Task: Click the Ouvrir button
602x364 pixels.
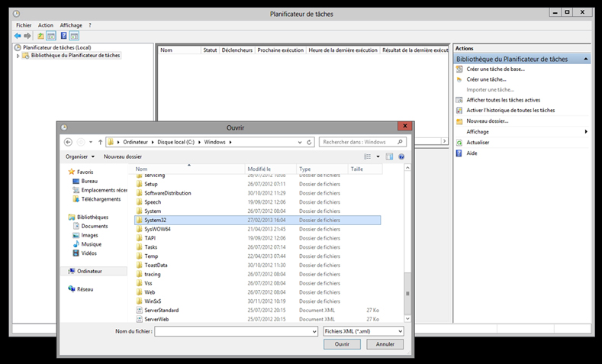Action: point(342,344)
